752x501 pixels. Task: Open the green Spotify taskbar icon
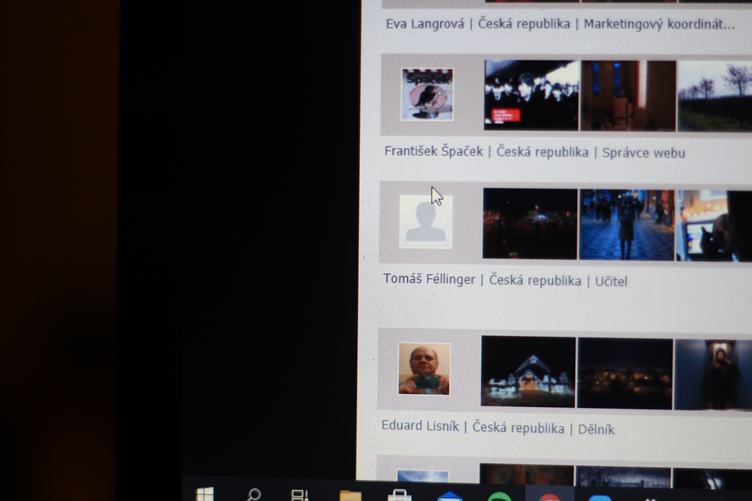[499, 497]
